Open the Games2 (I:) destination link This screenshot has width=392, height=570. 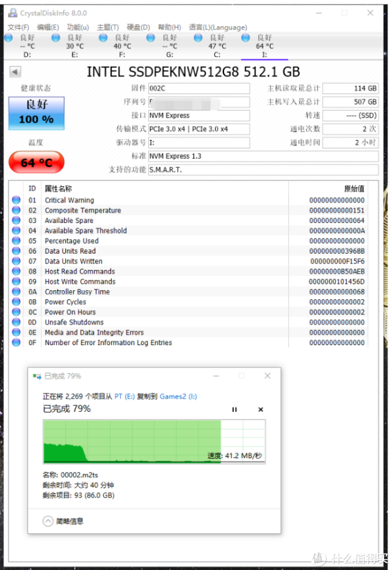tap(178, 397)
